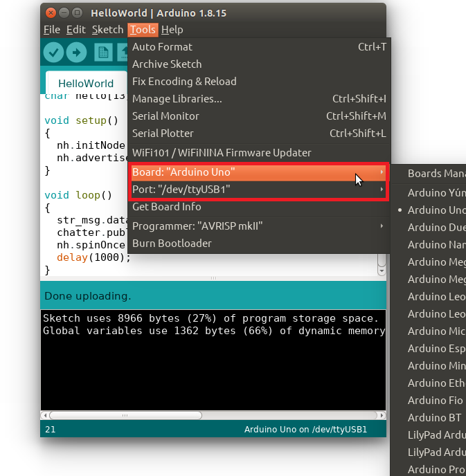Expand the Board: "Arduino Uno" submenu
466x476 pixels.
[x=259, y=172]
